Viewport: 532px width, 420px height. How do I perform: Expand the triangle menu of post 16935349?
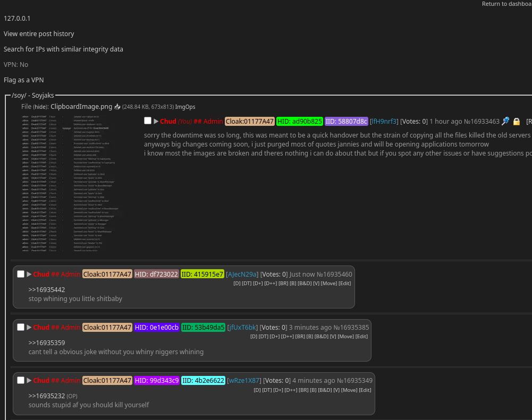click(x=29, y=381)
